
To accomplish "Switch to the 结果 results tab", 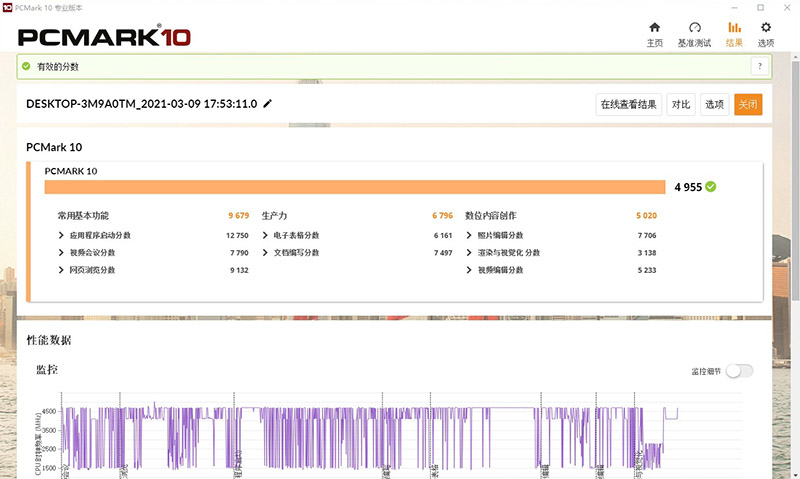I will pyautogui.click(x=734, y=34).
